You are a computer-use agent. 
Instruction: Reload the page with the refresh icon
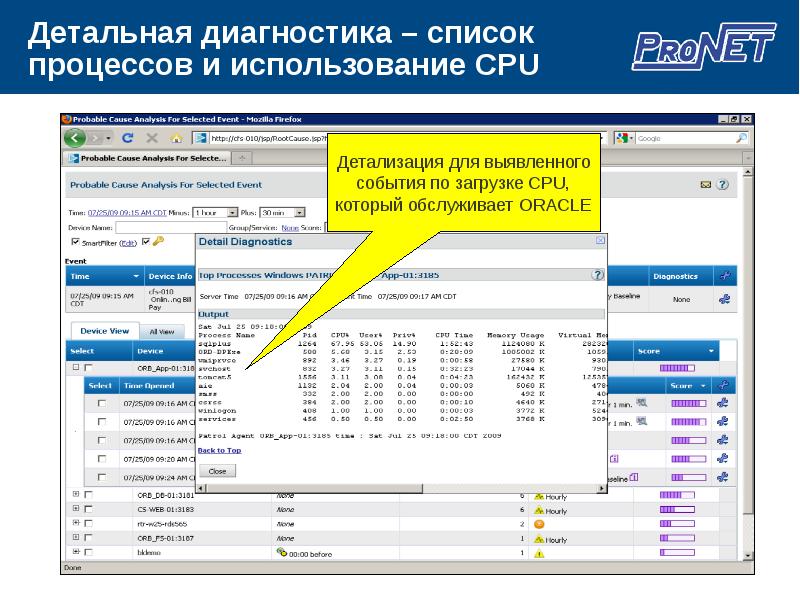click(x=128, y=138)
